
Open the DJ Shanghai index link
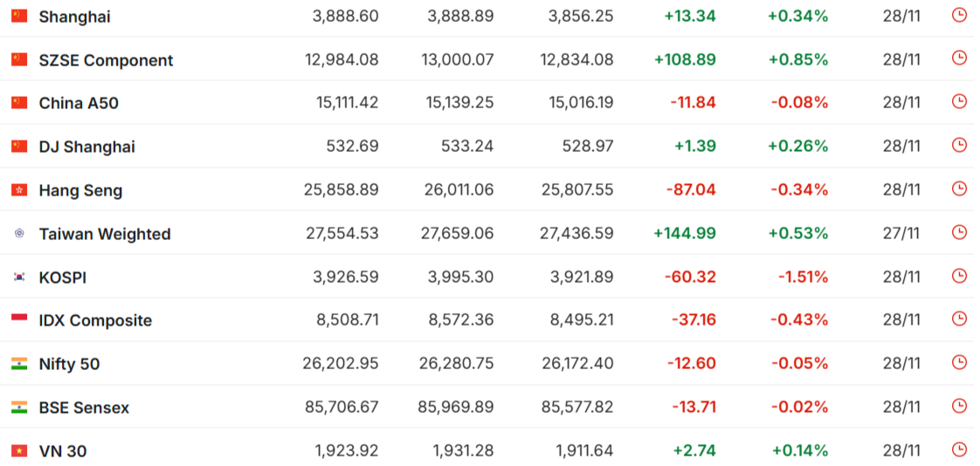(86, 147)
